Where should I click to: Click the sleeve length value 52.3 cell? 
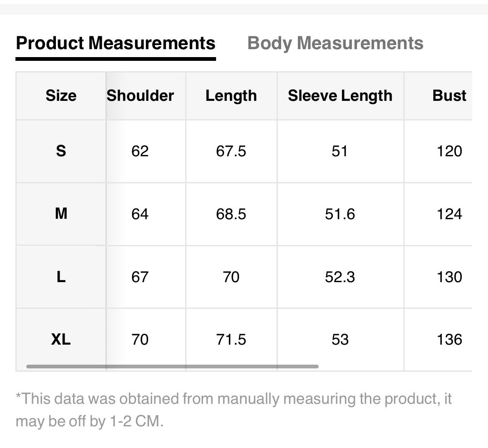pos(340,277)
